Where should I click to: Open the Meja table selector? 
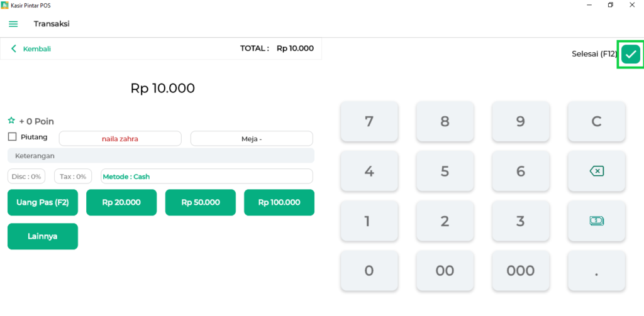coord(252,138)
